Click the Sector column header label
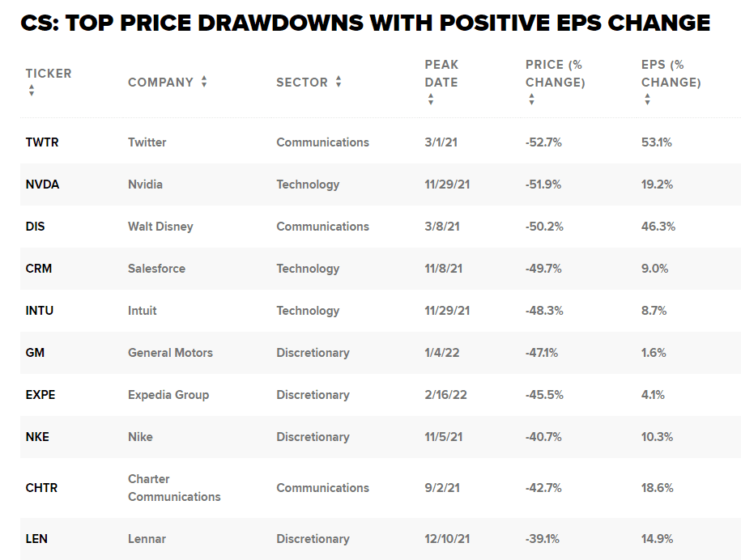This screenshot has width=741, height=560. (x=301, y=82)
